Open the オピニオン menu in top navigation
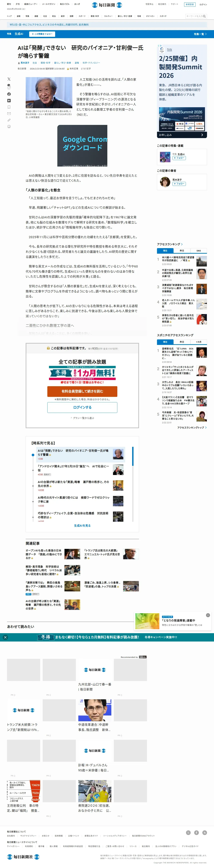The image size is (214, 868). (150, 16)
